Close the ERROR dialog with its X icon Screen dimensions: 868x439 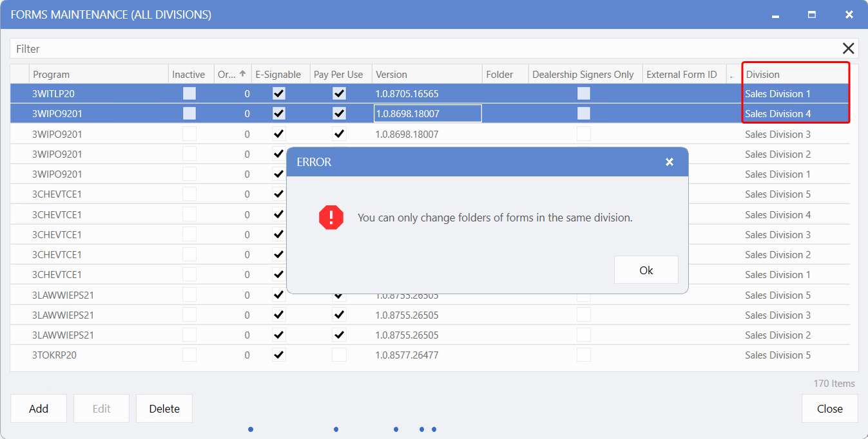pyautogui.click(x=670, y=162)
